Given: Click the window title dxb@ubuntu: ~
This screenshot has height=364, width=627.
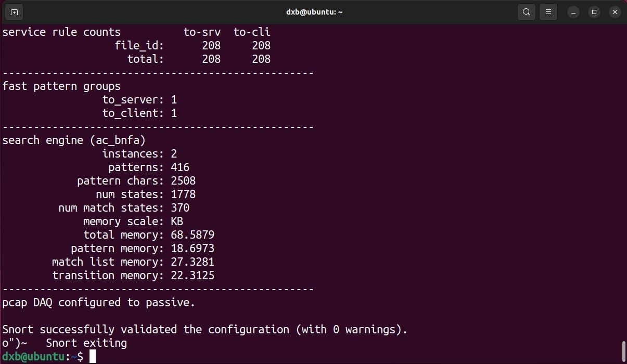Looking at the screenshot, I should (x=314, y=11).
